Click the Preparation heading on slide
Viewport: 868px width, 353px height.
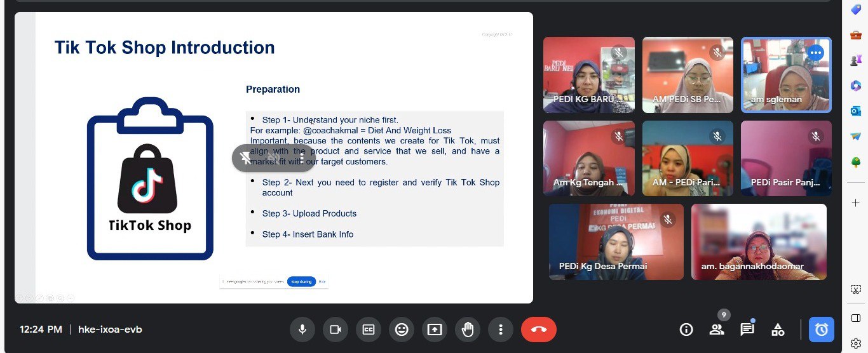coord(273,90)
